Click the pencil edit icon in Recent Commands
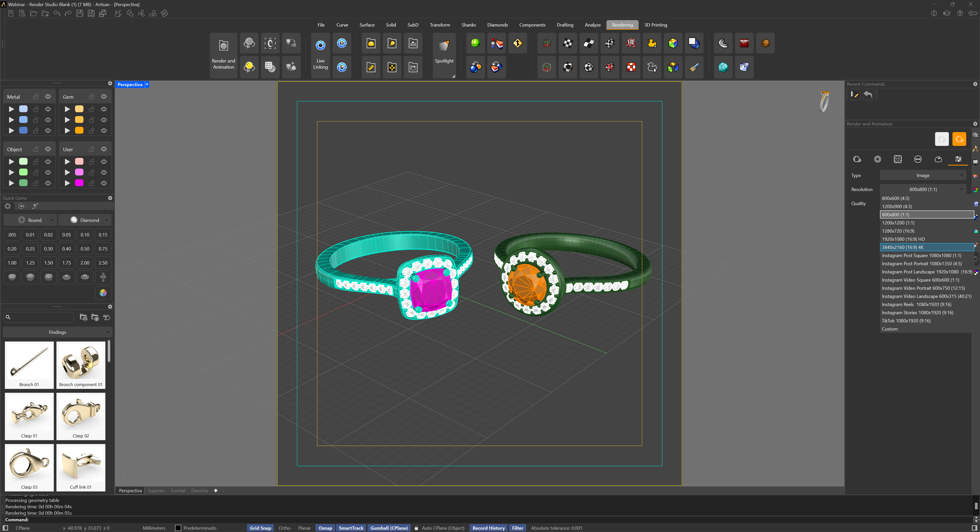The height and width of the screenshot is (532, 980). (x=855, y=95)
